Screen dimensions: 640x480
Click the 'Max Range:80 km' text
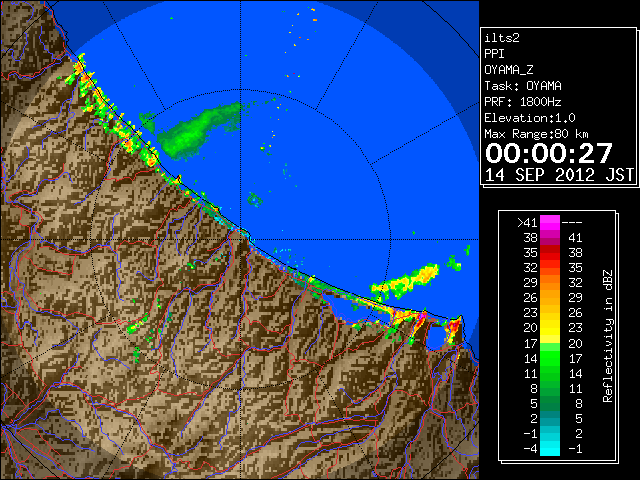coord(536,134)
